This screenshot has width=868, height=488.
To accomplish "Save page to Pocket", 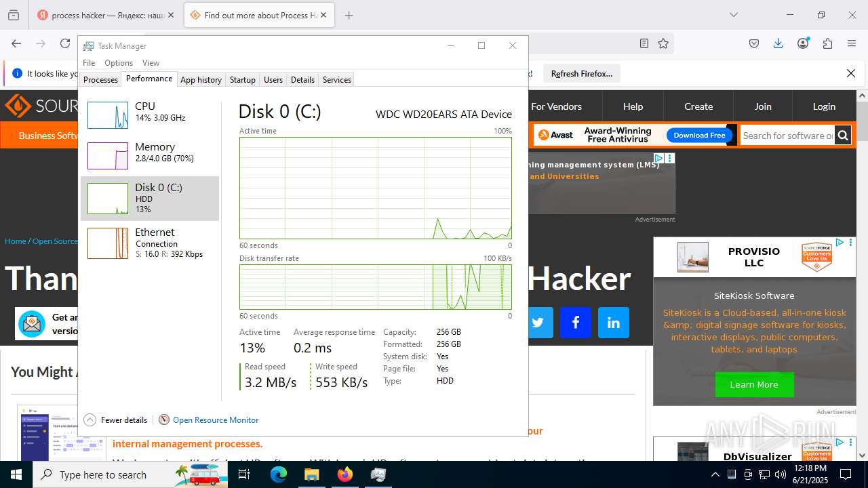I will point(754,43).
